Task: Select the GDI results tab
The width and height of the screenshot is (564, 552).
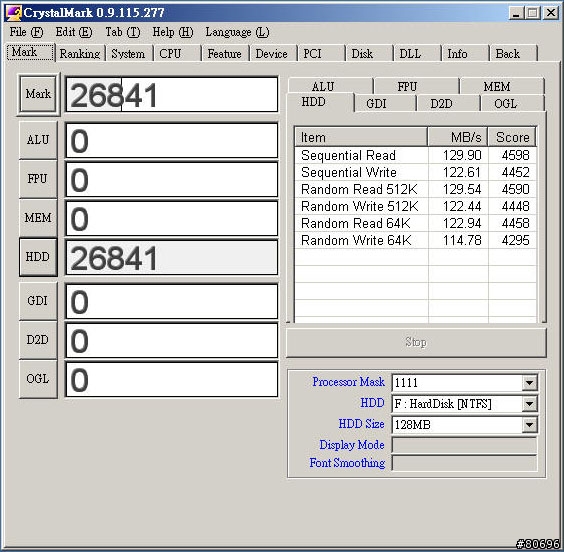Action: 376,104
